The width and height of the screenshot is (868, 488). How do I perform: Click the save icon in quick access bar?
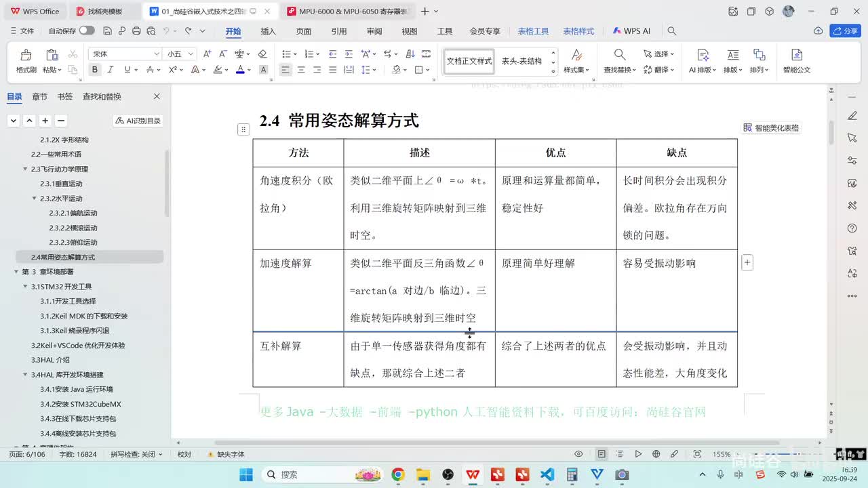pos(107,30)
